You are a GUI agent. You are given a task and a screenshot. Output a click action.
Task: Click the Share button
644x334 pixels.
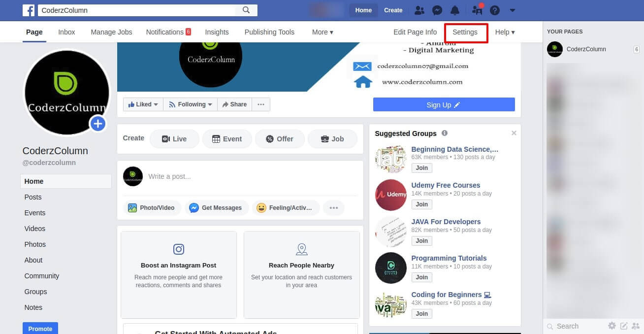pyautogui.click(x=234, y=104)
